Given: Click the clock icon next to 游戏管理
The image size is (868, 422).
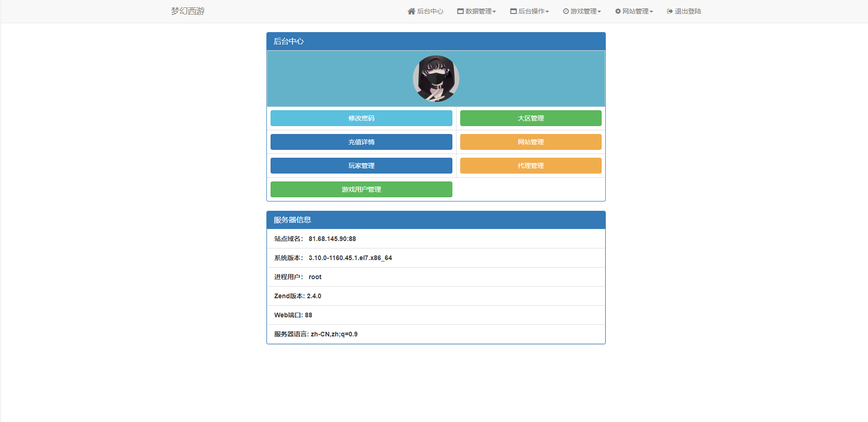Looking at the screenshot, I should tap(566, 11).
